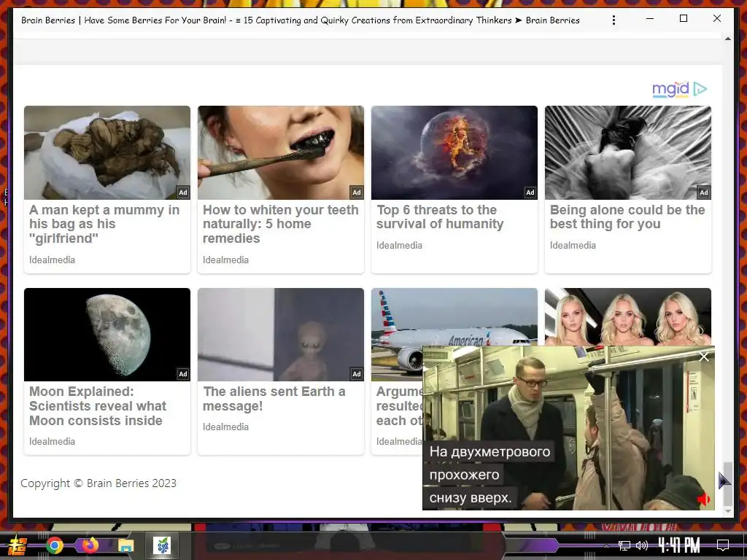
Task: Open the alien in window thumbnail
Action: pyautogui.click(x=281, y=334)
